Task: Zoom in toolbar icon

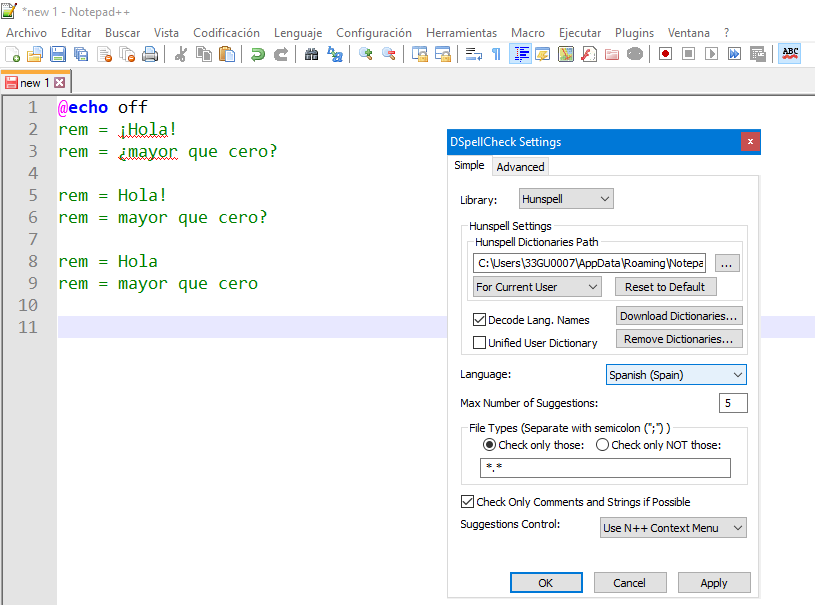Action: [365, 54]
